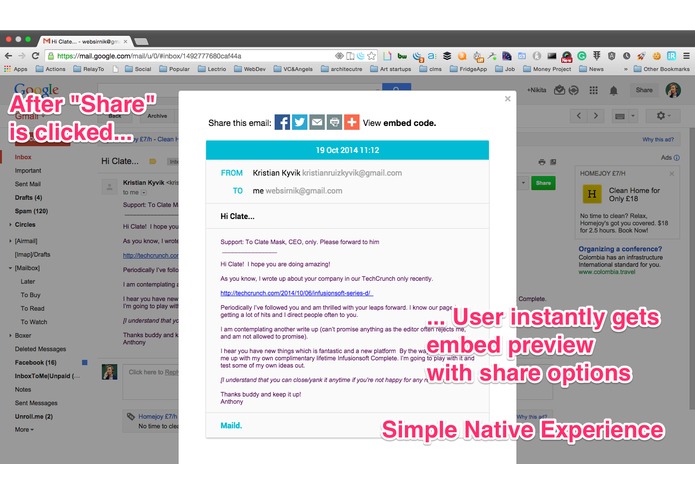Click the browser back arrow
695x494 pixels.
[x=8, y=56]
